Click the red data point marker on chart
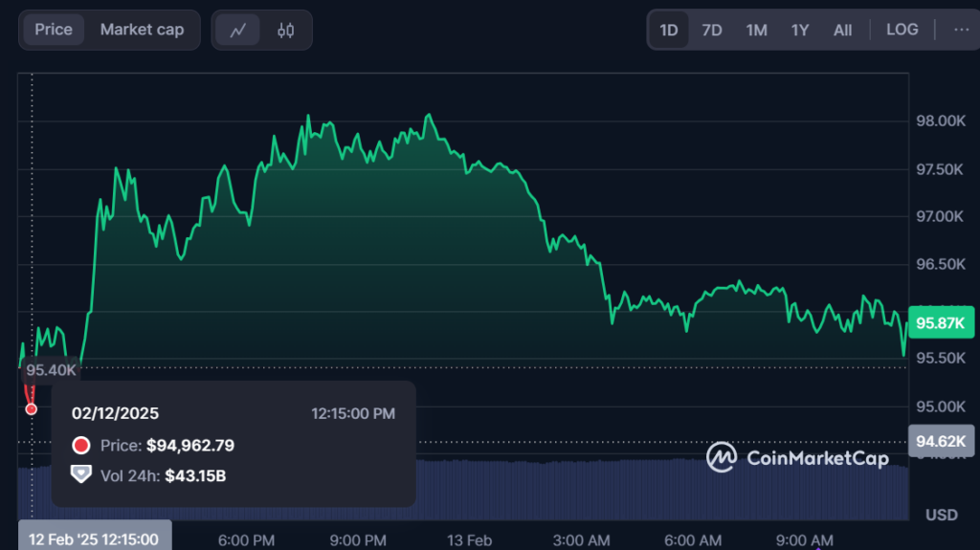This screenshot has width=980, height=550. pos(32,408)
